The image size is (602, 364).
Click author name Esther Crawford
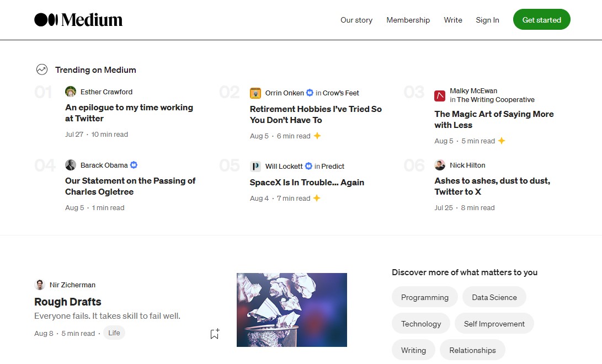coord(106,92)
